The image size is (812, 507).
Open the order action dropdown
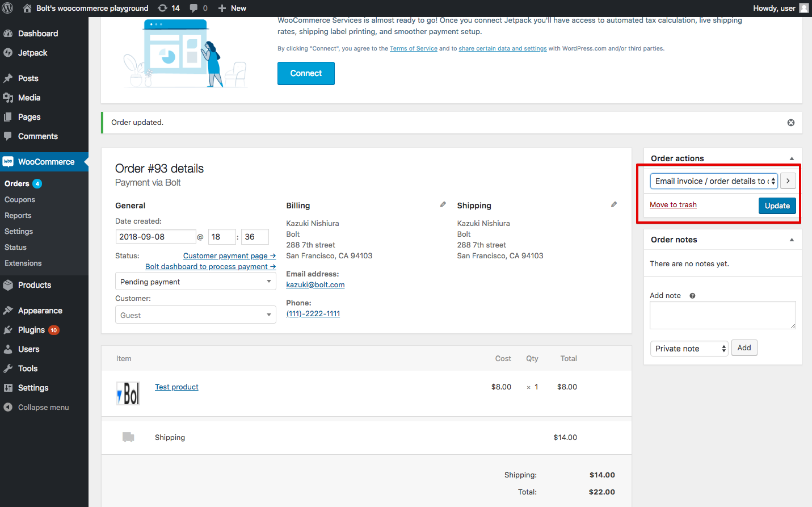point(714,181)
